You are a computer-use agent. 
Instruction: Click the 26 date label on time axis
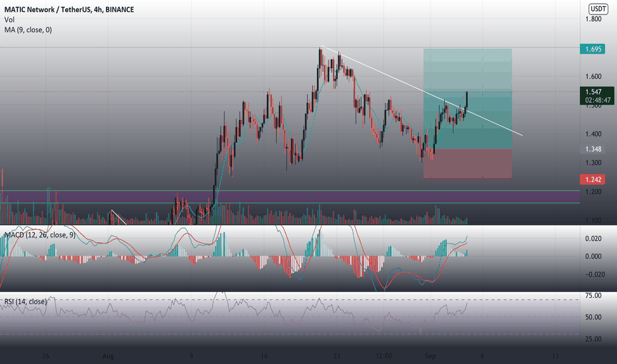pyautogui.click(x=46, y=356)
